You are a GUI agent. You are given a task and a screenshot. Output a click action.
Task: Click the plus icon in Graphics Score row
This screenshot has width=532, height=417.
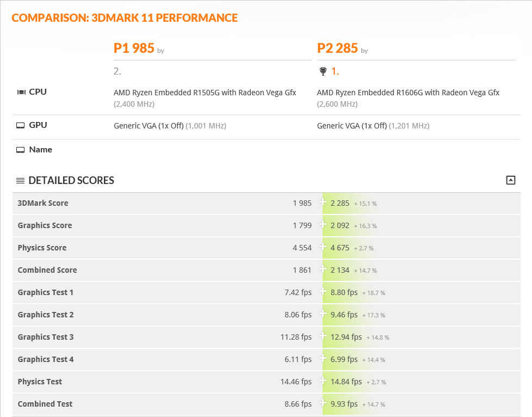coord(323,225)
